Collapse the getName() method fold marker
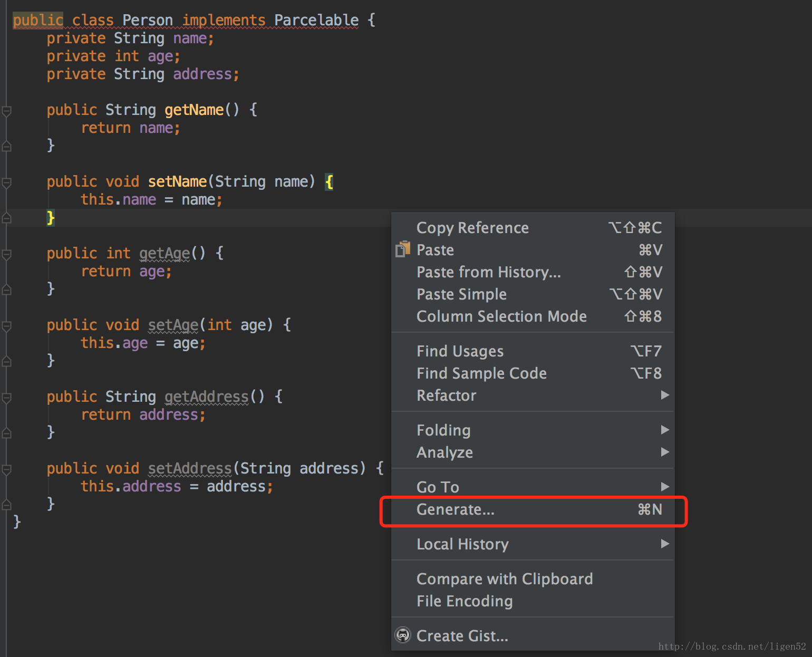The height and width of the screenshot is (657, 812). (x=6, y=111)
